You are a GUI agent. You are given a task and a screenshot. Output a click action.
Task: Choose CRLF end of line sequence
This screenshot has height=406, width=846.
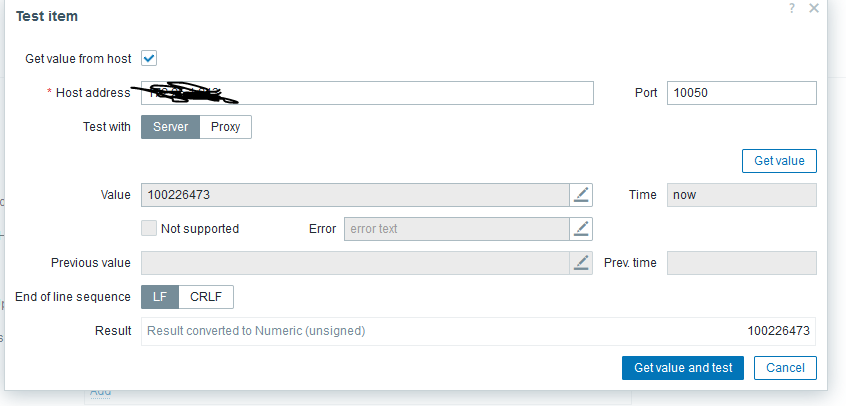coord(206,297)
